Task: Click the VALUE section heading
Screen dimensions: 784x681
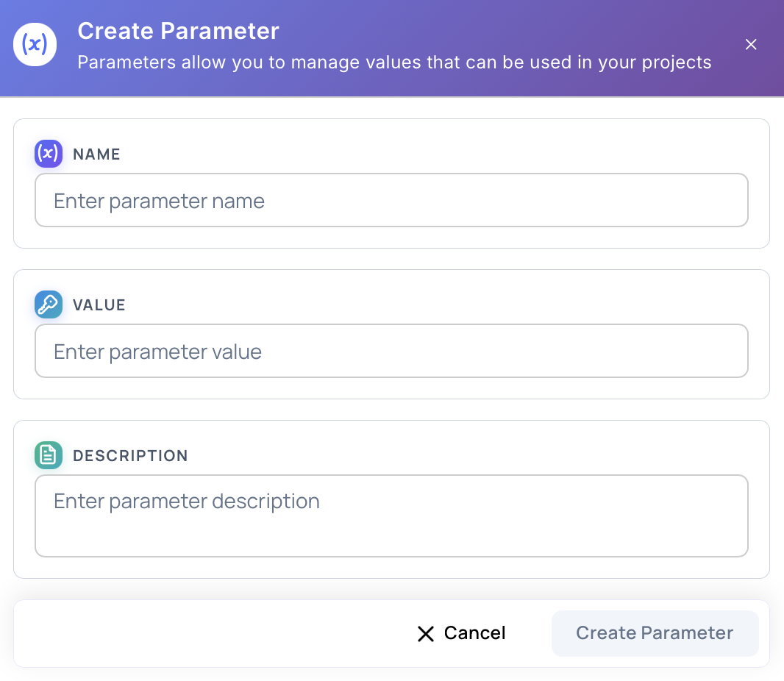Action: [99, 304]
